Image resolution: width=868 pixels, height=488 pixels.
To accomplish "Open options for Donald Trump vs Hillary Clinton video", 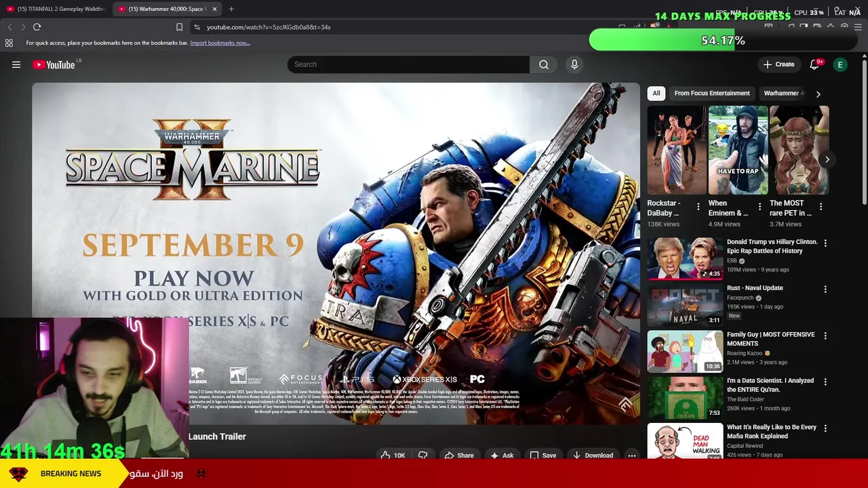I will pyautogui.click(x=825, y=243).
